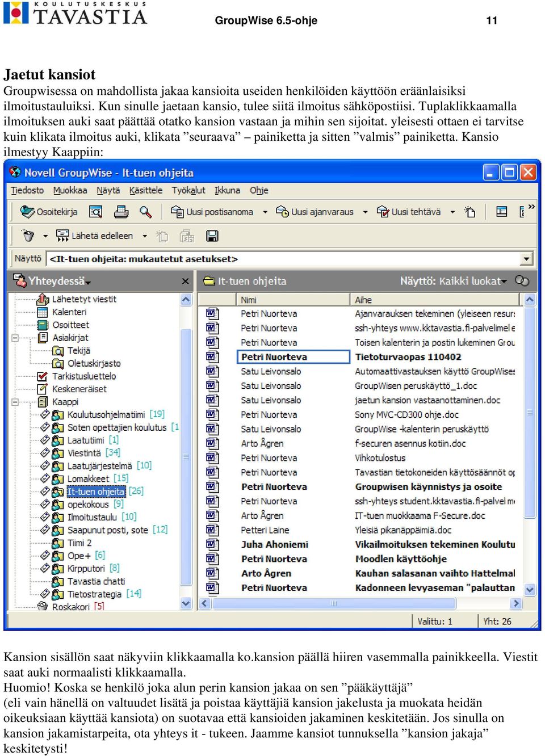Click the magnifying glass find icon
The height and width of the screenshot is (756, 545).
[x=146, y=212]
